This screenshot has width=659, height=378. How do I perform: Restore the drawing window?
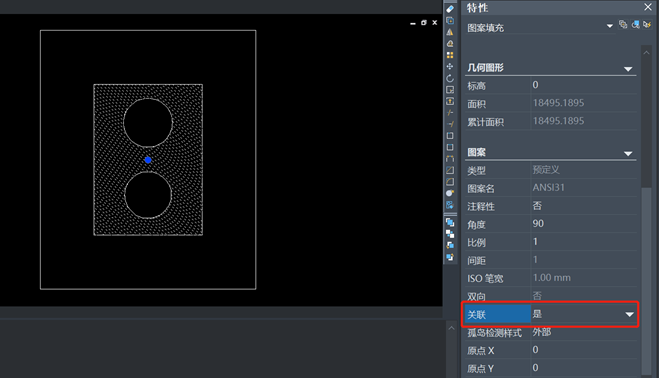424,23
